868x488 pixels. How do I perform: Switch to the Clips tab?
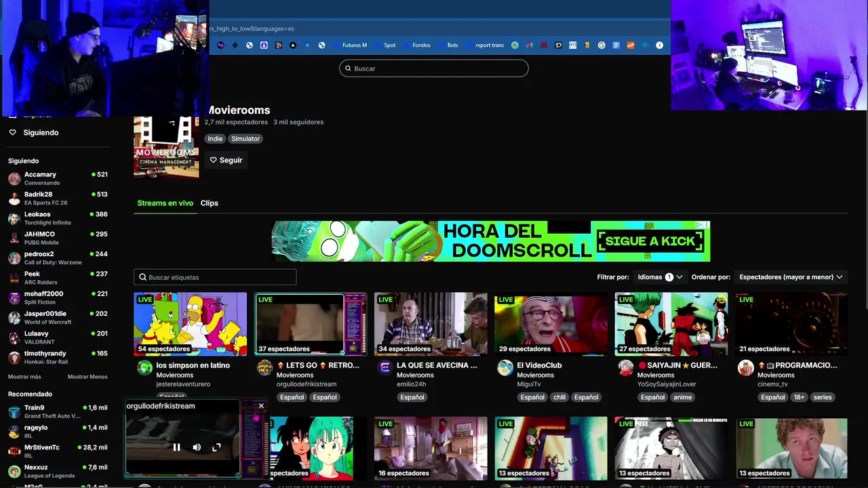click(210, 203)
